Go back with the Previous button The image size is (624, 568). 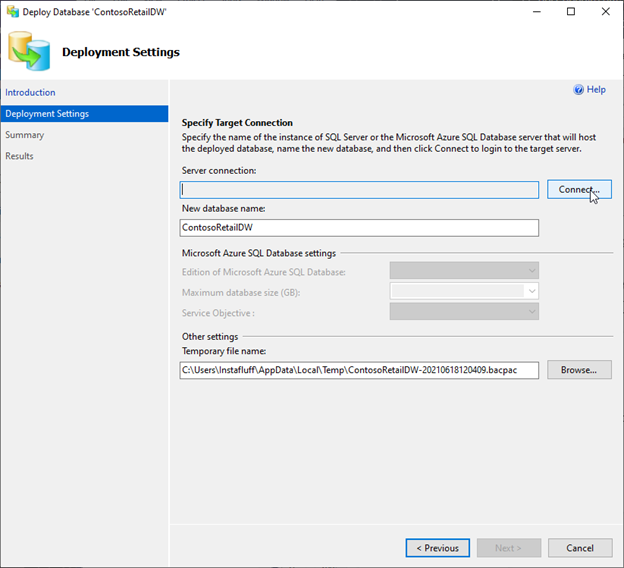point(437,548)
